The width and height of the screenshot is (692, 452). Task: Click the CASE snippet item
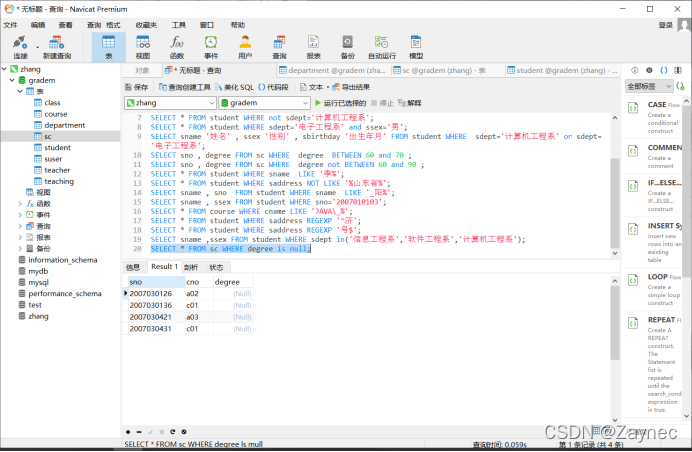coord(655,117)
